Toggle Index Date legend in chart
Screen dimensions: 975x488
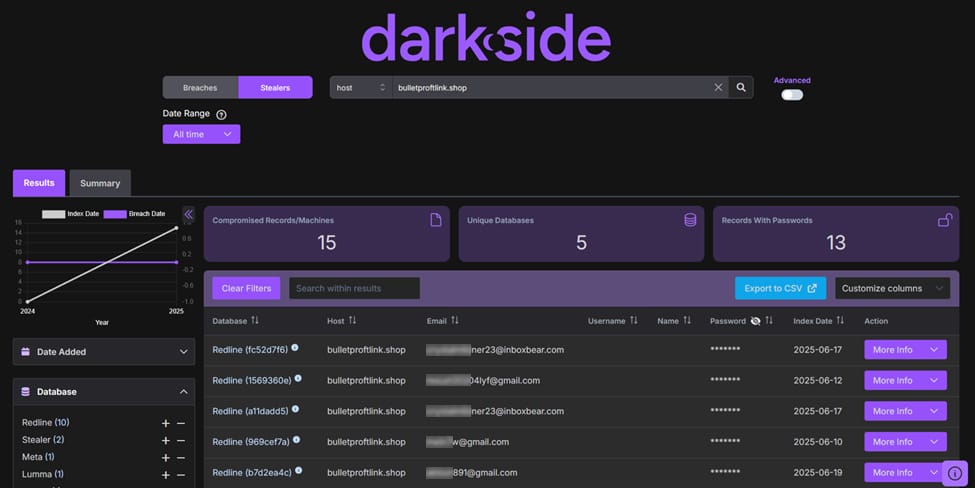(x=71, y=214)
